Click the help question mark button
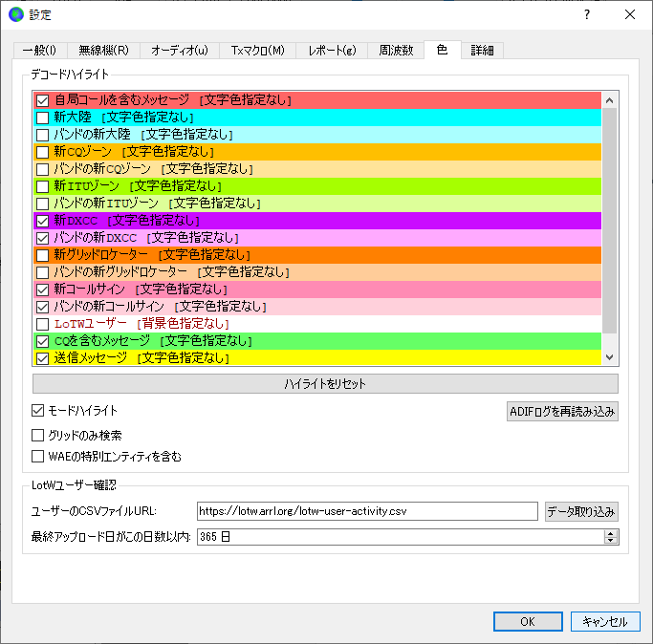This screenshot has height=644, width=653. 587,15
